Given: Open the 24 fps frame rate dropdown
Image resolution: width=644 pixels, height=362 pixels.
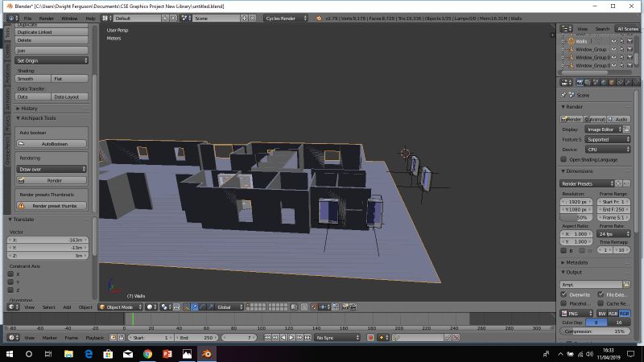Looking at the screenshot, I should (613, 233).
